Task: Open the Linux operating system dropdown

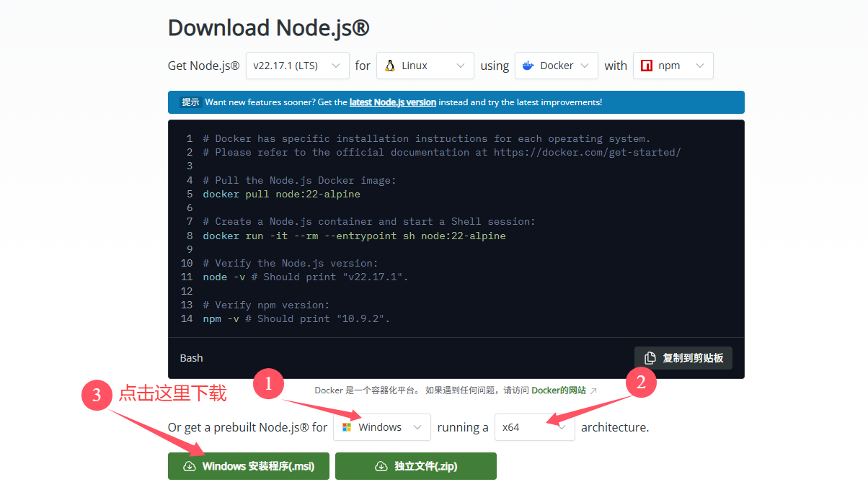Action: click(x=425, y=66)
